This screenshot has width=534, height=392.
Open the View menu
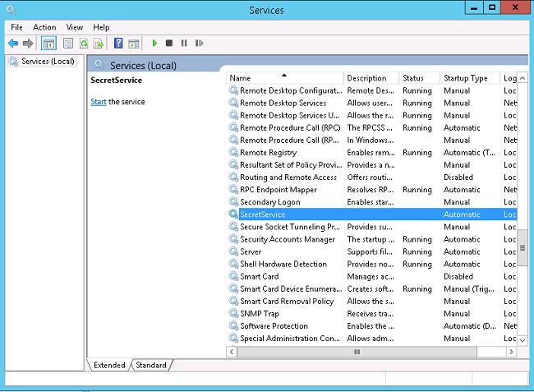coord(75,27)
